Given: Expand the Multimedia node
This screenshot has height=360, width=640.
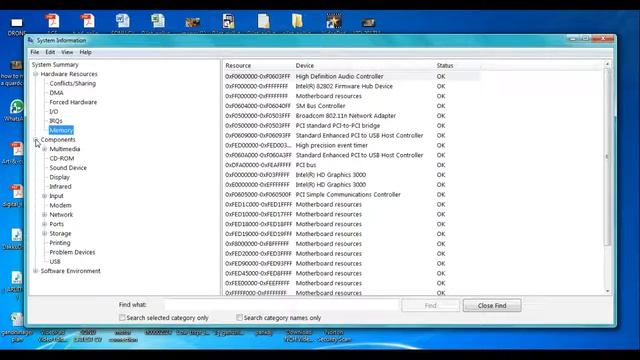Looking at the screenshot, I should 44,149.
